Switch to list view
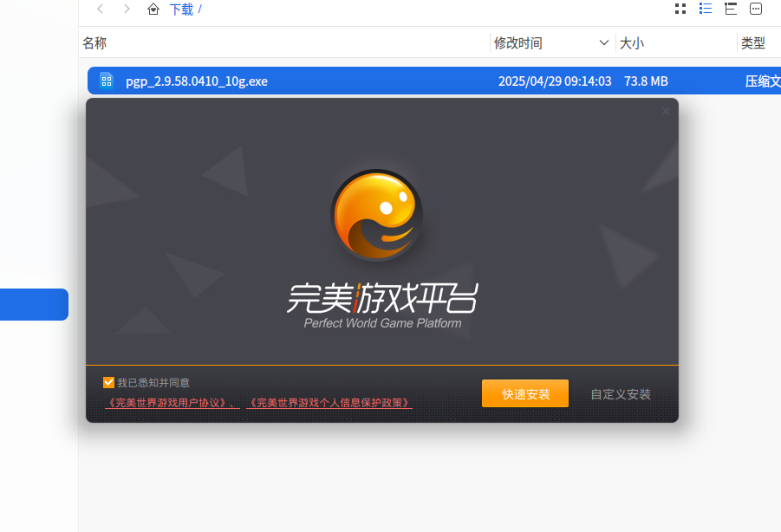 click(706, 9)
